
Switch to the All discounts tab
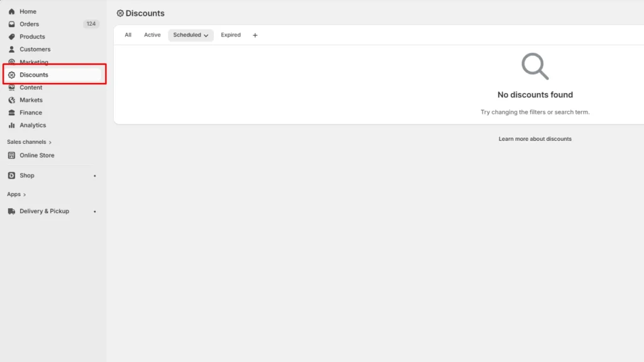pos(128,35)
